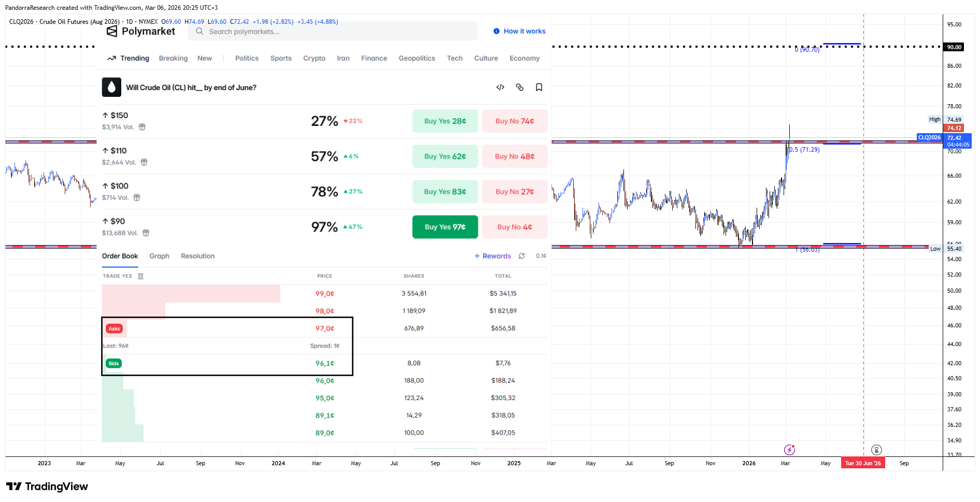Click Buy No 4¢ button
Image resolution: width=980 pixels, height=502 pixels.
click(515, 227)
